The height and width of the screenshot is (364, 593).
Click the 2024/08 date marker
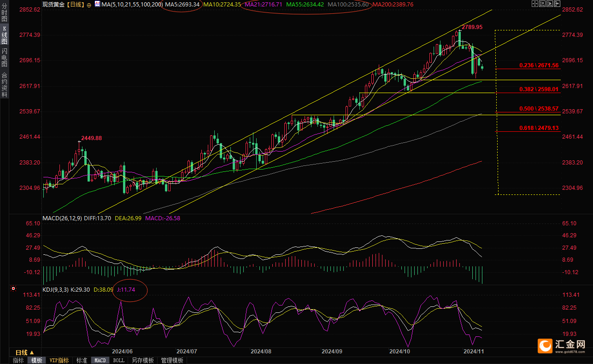[x=261, y=351]
